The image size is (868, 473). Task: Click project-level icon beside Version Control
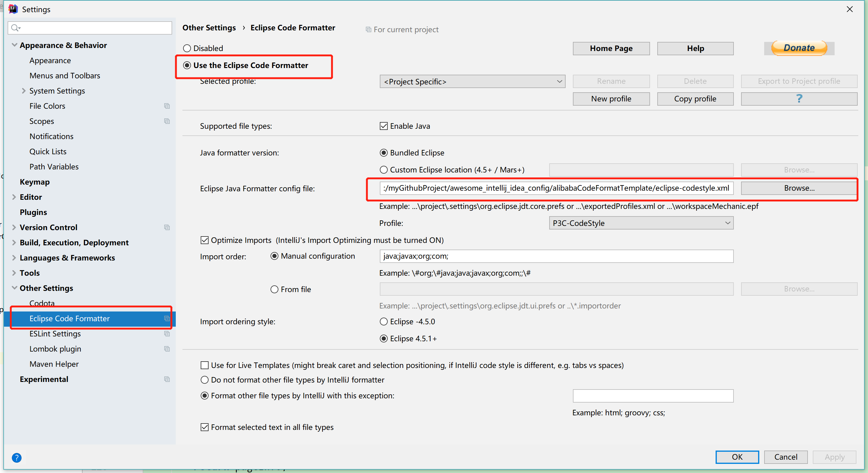[x=167, y=227]
